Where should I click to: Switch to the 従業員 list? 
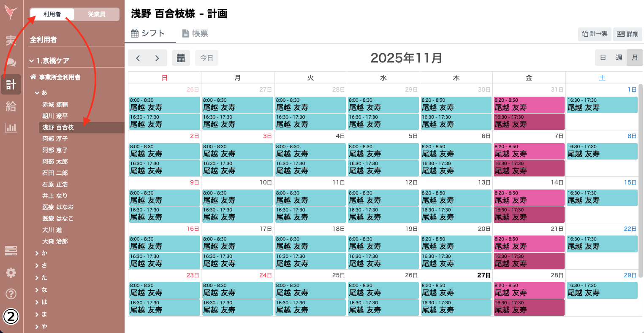coord(96,14)
